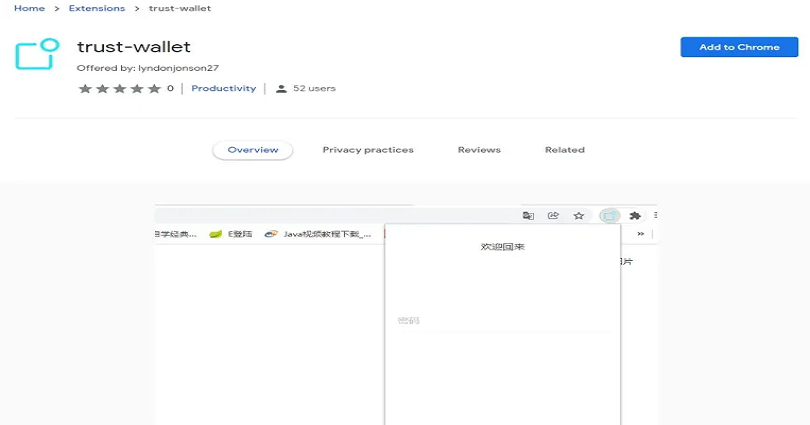Screen dimensions: 810x425
Task: Click the trust-wallet extension logo icon
Action: tap(37, 54)
